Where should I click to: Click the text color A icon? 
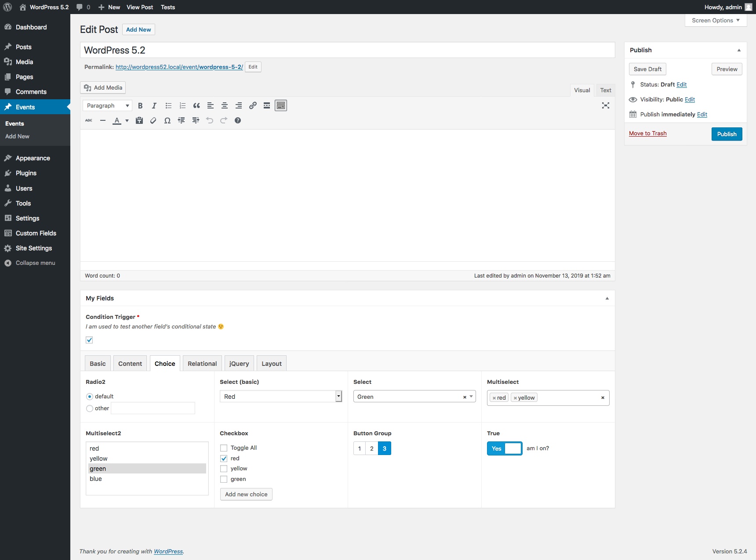click(x=117, y=120)
